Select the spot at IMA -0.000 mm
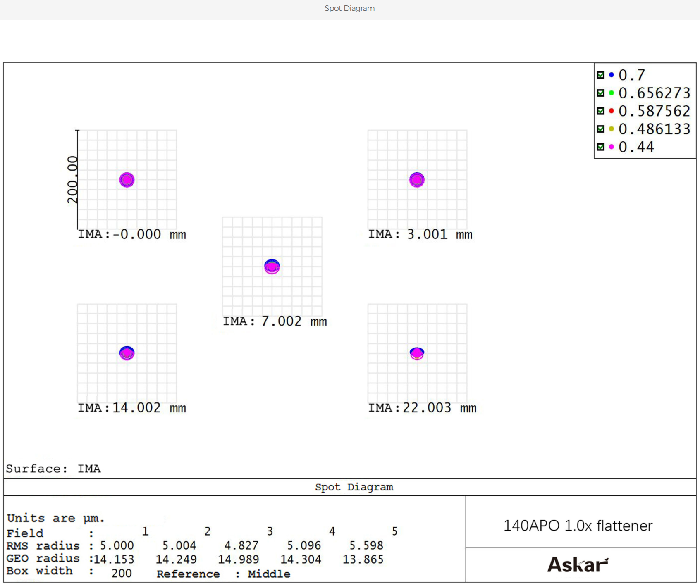The image size is (700, 588). [127, 180]
